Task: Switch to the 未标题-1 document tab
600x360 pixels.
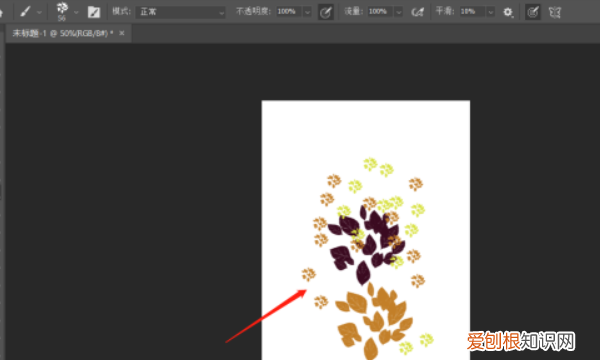Action: [x=63, y=33]
